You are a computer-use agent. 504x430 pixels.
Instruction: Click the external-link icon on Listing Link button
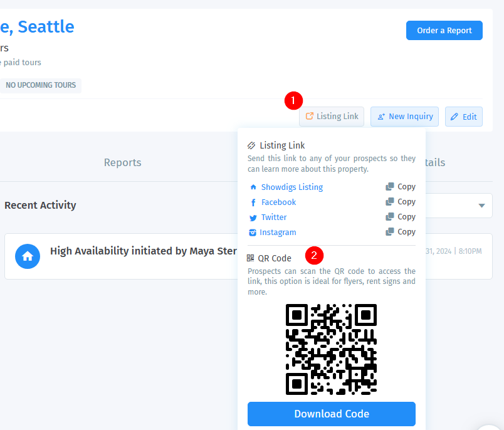[309, 116]
